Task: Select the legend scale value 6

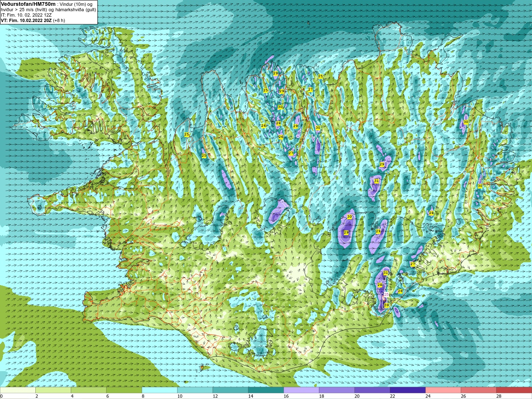Action: pos(108,396)
